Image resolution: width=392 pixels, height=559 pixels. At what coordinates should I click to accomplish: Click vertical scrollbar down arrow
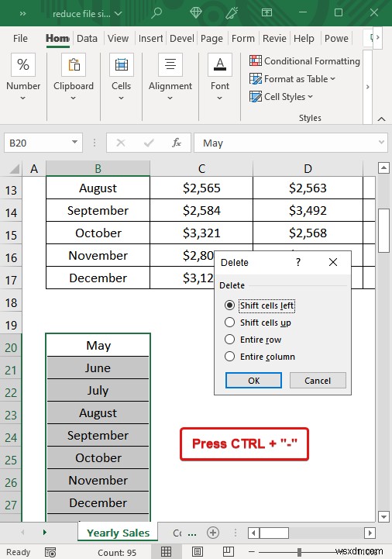coord(383,516)
